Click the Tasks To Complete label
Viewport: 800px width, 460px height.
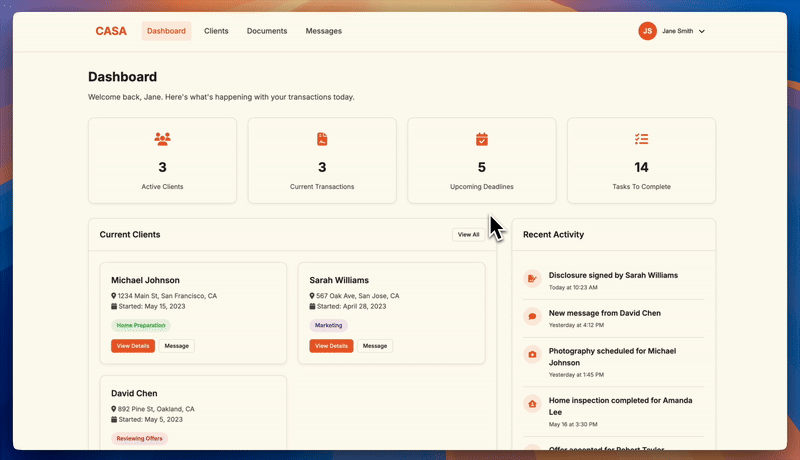click(x=641, y=187)
